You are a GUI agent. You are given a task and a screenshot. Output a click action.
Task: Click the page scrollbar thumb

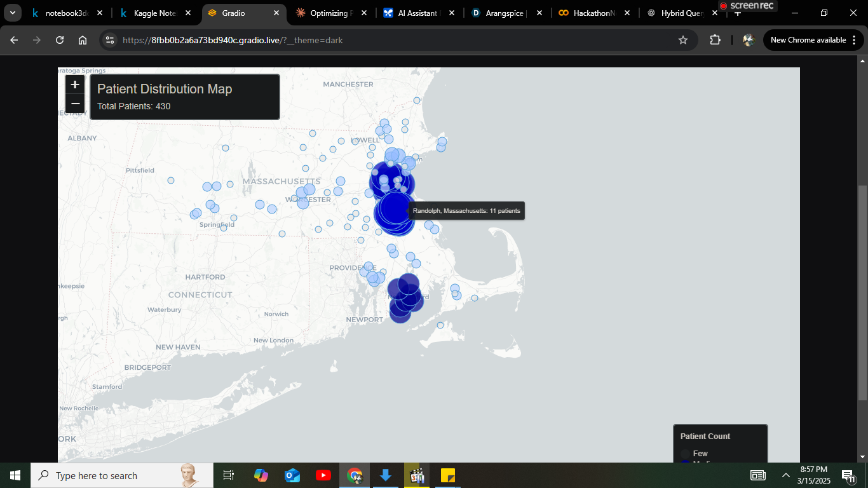tap(862, 292)
